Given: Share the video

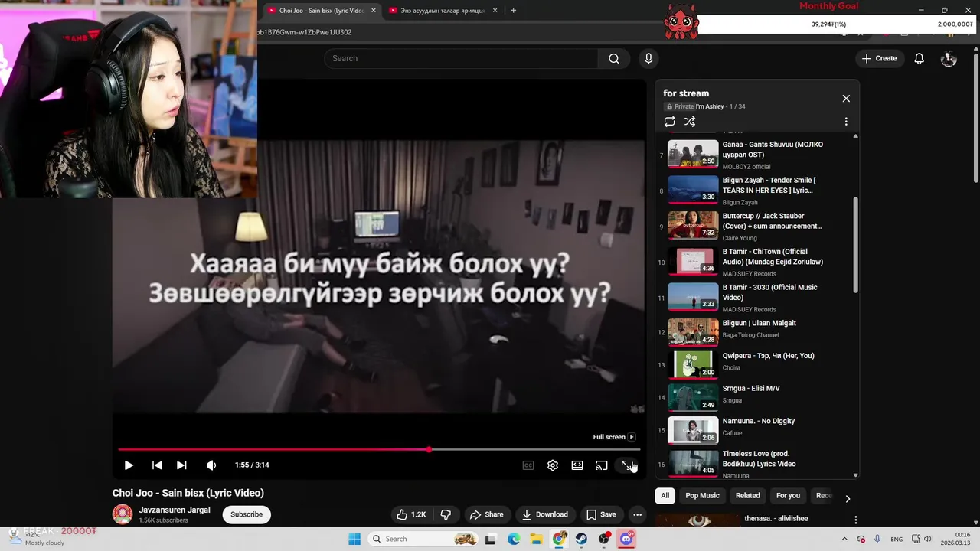Looking at the screenshot, I should (487, 514).
